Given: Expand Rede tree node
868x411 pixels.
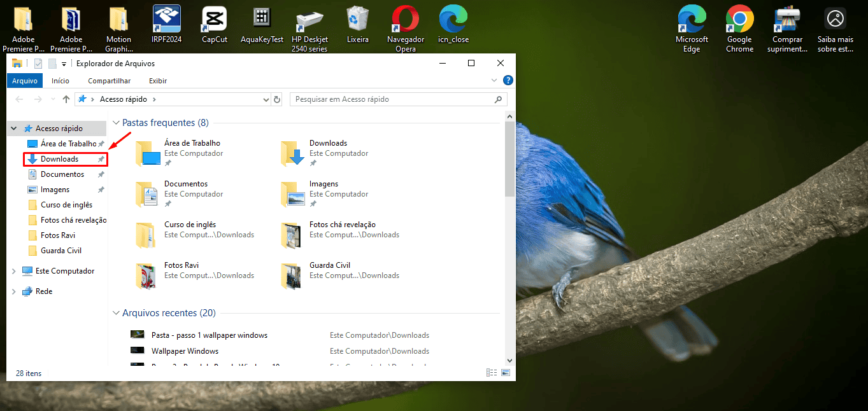Looking at the screenshot, I should point(14,291).
